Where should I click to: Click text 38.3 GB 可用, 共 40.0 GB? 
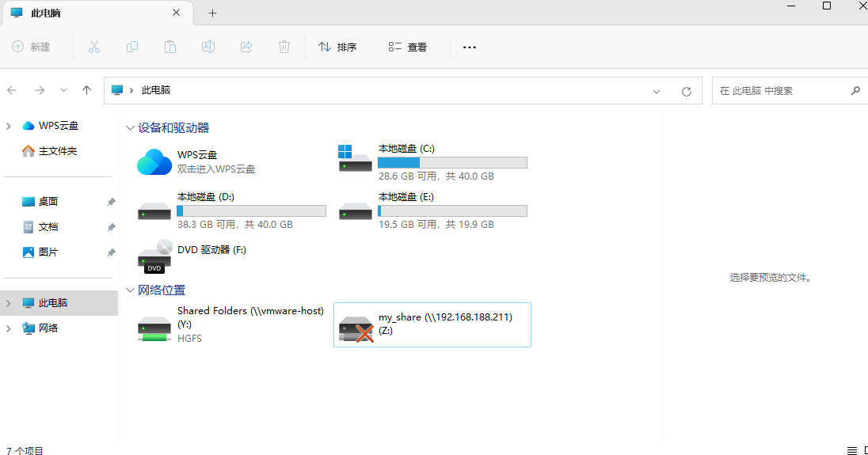[234, 225]
